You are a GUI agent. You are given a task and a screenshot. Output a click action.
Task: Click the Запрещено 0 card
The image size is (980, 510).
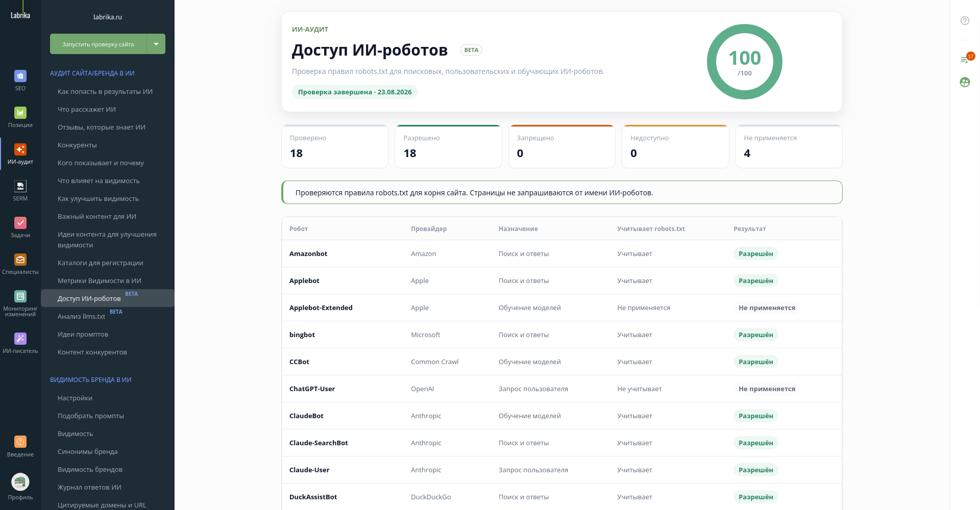click(x=562, y=146)
